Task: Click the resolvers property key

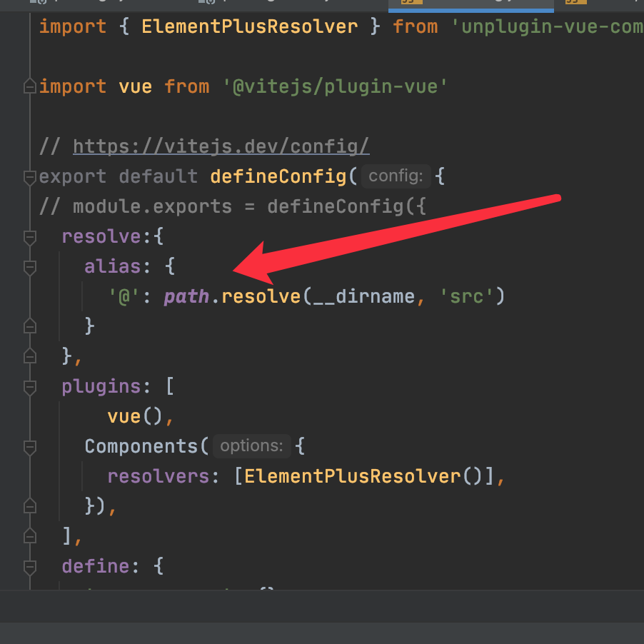Action: click(159, 476)
